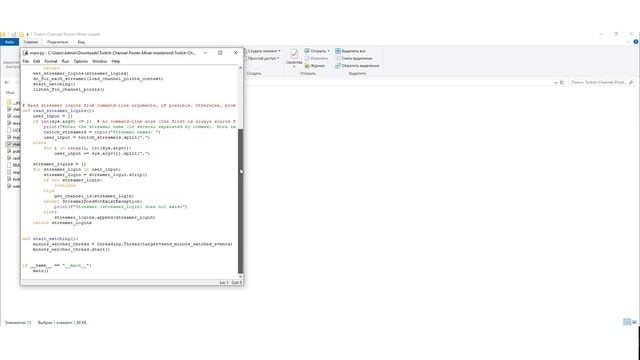This screenshot has height=360, width=640.
Task: Select the LIC file in Explorer list
Action: coord(12,130)
